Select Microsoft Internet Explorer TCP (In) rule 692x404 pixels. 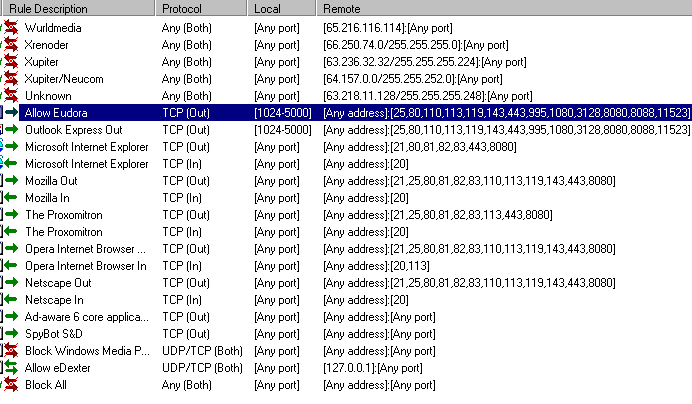tap(346, 164)
